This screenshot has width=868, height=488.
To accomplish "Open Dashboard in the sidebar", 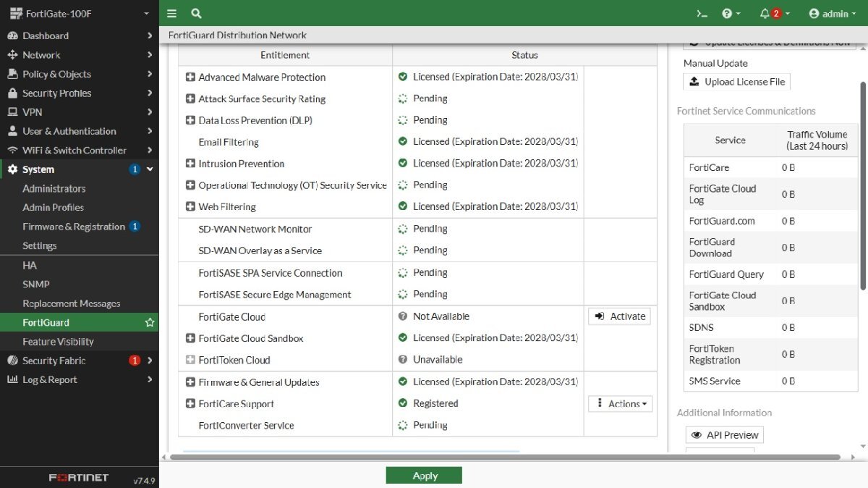I will [46, 35].
